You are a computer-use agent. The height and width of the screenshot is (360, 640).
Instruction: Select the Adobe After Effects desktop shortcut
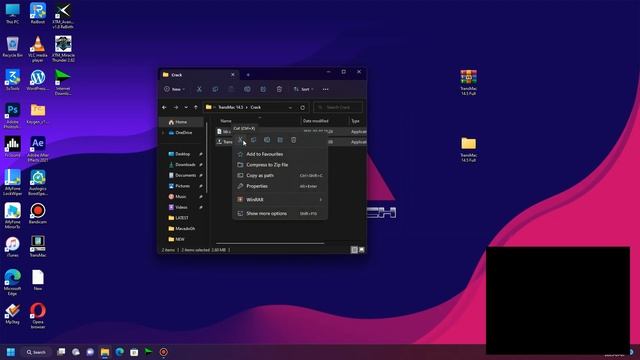[38, 149]
